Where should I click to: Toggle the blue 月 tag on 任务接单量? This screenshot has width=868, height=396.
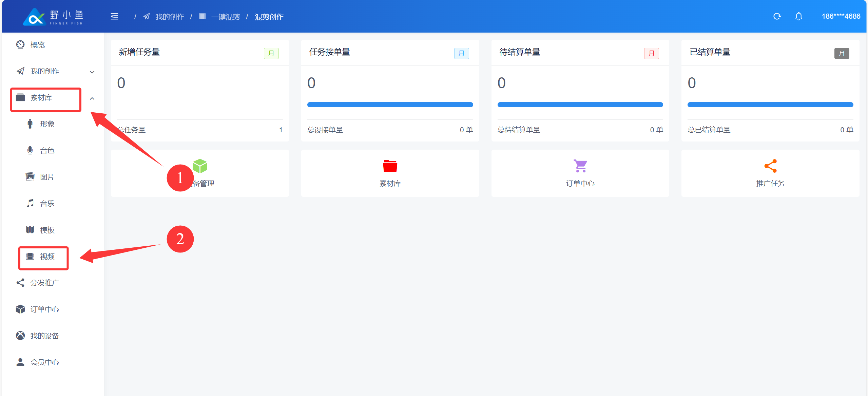click(461, 53)
